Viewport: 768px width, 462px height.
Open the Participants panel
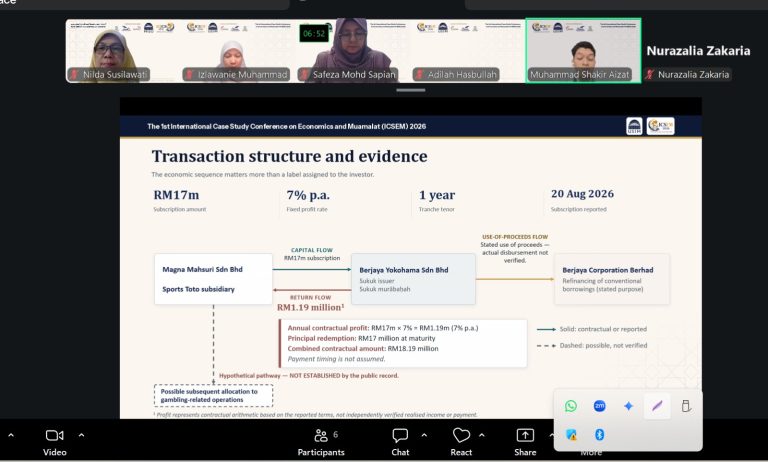click(x=321, y=442)
